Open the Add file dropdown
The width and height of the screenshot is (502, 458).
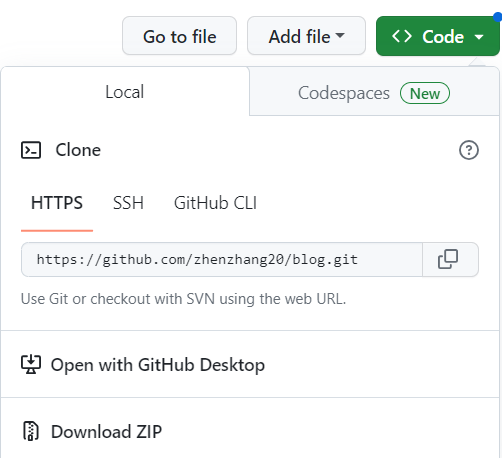[x=306, y=36]
